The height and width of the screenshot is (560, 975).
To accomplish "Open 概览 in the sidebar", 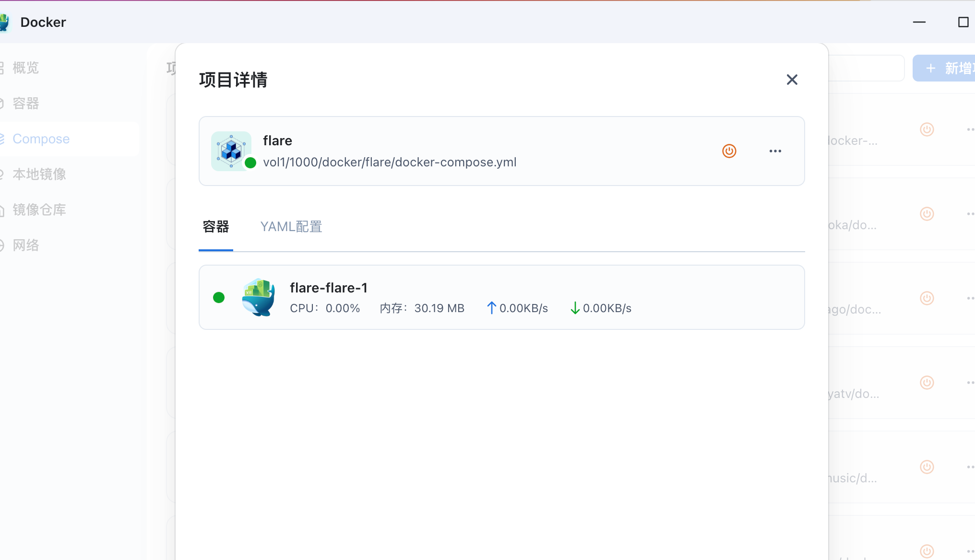I will pos(26,68).
